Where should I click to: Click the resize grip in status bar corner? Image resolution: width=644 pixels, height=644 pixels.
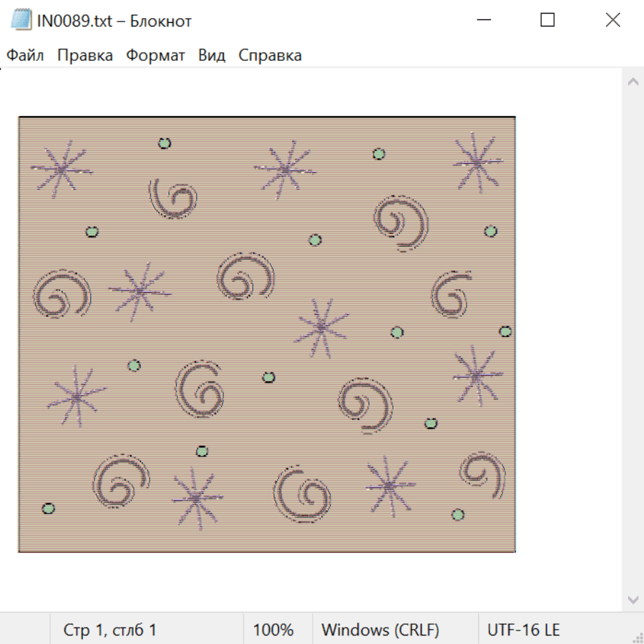click(x=638, y=638)
